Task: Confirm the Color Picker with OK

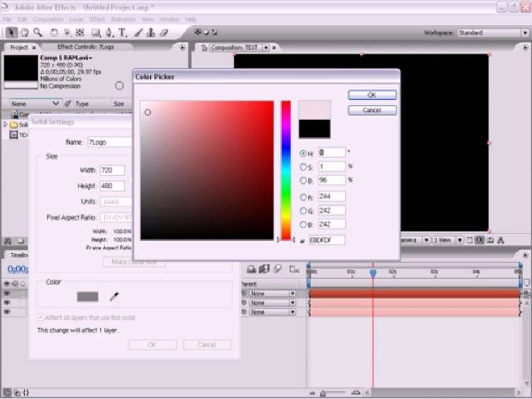Action: pos(372,95)
